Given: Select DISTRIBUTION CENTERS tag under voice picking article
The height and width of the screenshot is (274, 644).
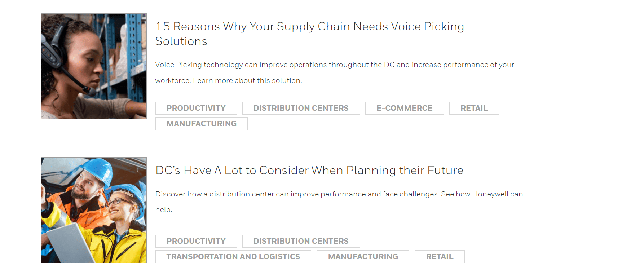Looking at the screenshot, I should [x=301, y=108].
